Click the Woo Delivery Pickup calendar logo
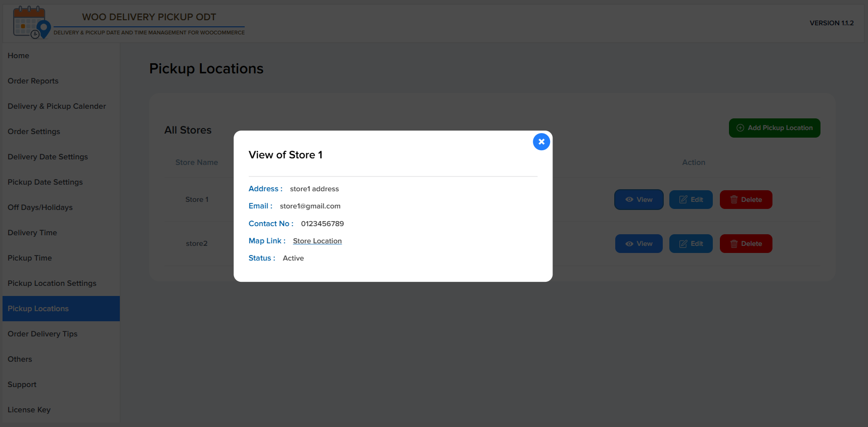868x427 pixels. tap(31, 23)
